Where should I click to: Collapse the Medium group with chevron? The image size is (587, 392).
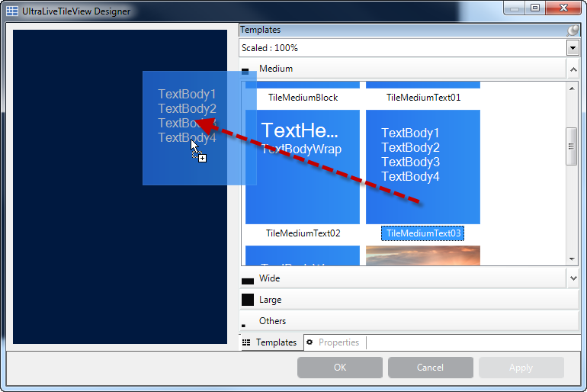tap(573, 69)
